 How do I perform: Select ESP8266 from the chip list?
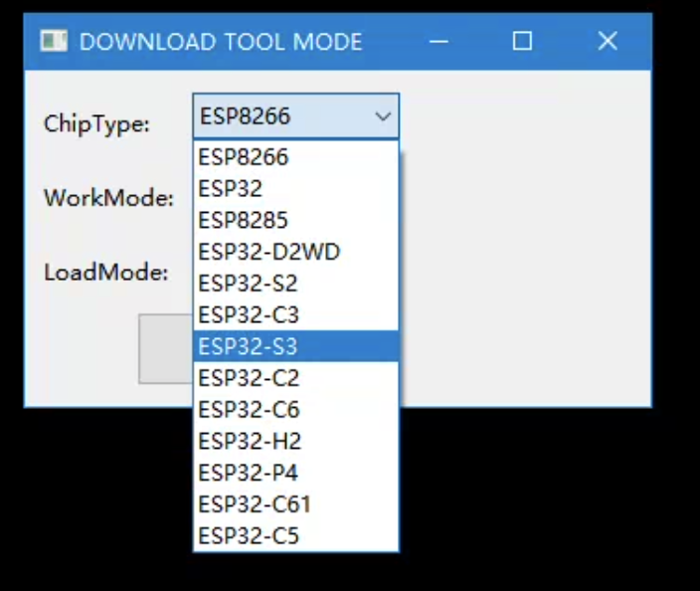click(x=295, y=157)
